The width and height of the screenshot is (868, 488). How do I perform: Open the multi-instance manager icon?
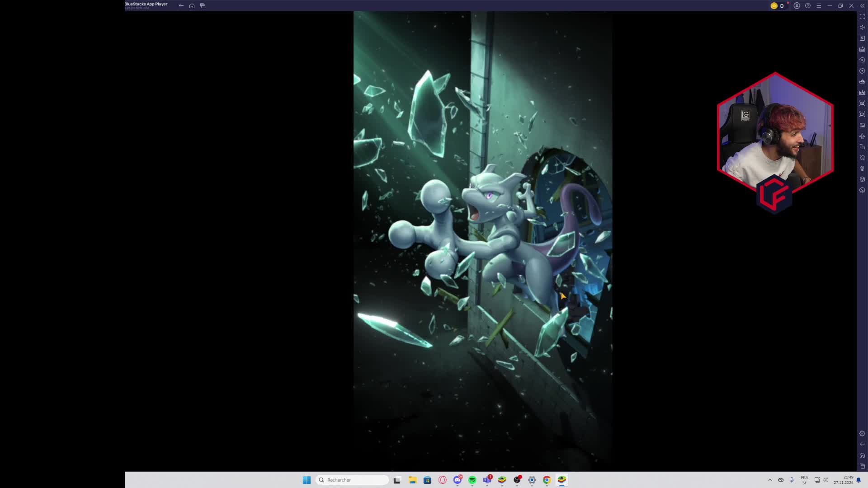coord(862,82)
